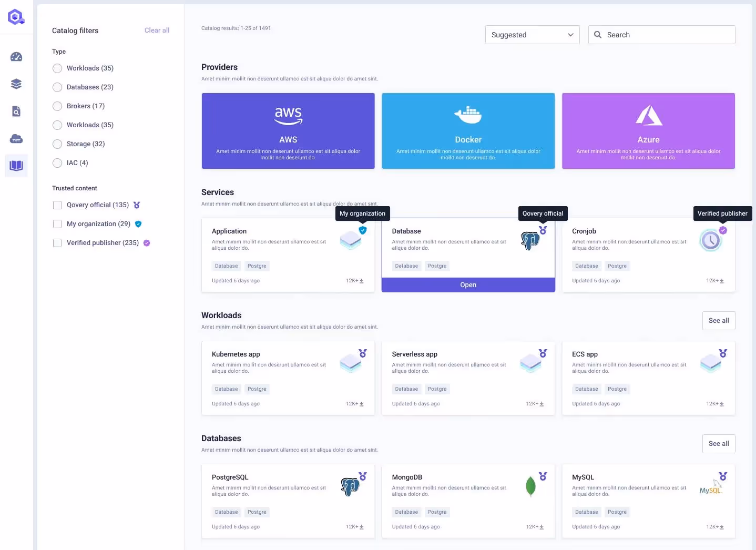Viewport: 756px width, 550px height.
Task: Click the Verified publisher purple badge in filters
Action: 147,243
